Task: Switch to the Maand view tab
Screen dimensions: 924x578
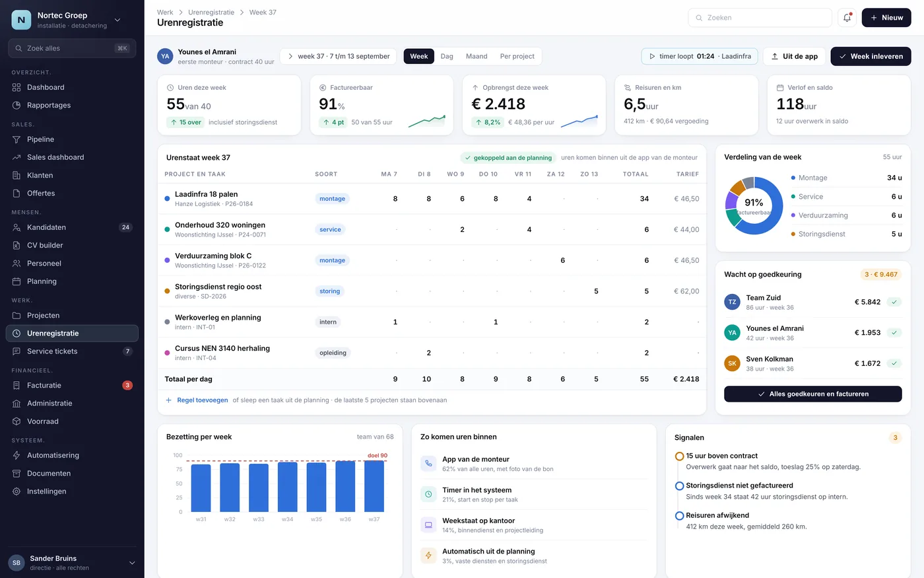Action: (477, 56)
